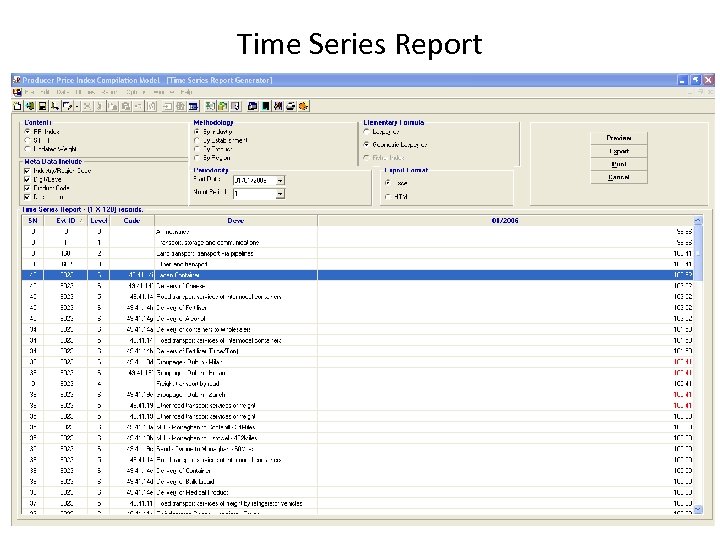Choose the By Region methodology
The height and width of the screenshot is (540, 720).
pyautogui.click(x=197, y=158)
